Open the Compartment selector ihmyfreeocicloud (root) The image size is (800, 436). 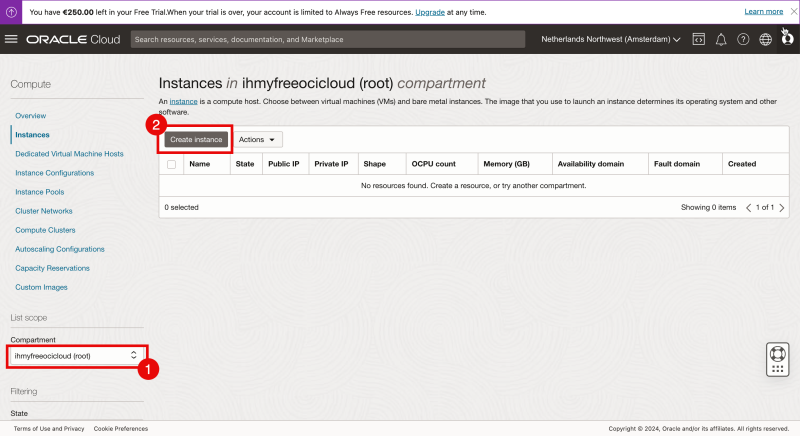tap(76, 355)
